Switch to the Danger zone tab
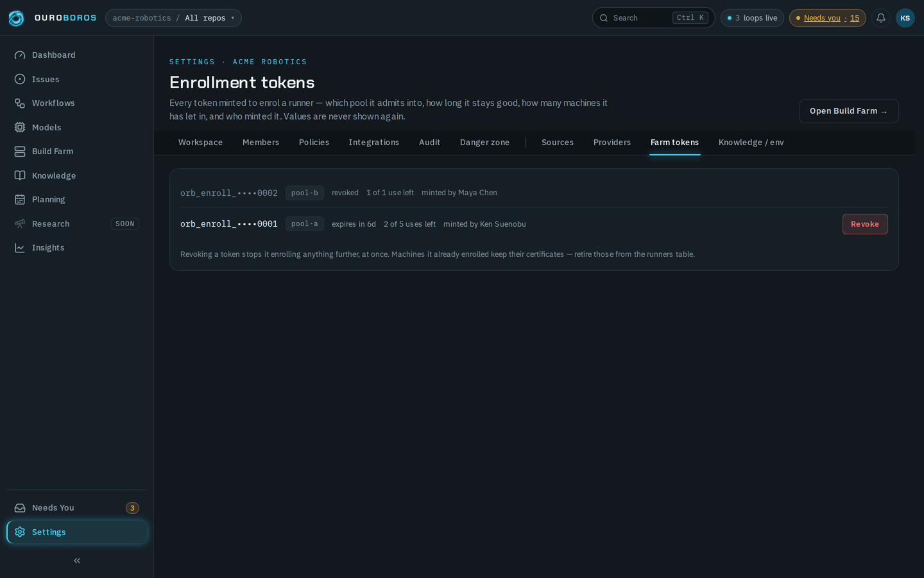Screen dimensions: 924x578 484,143
